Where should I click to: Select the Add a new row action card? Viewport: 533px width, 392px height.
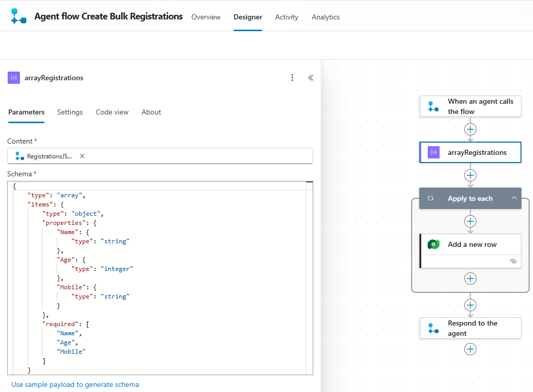point(472,244)
